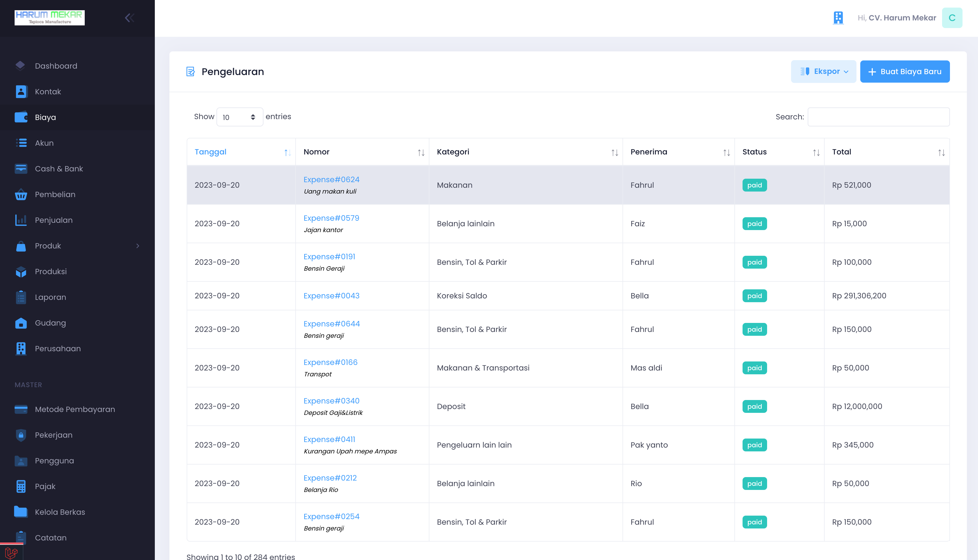Click 'Kurangan Upah mepe Ampas' description text
The height and width of the screenshot is (560, 978).
[350, 451]
